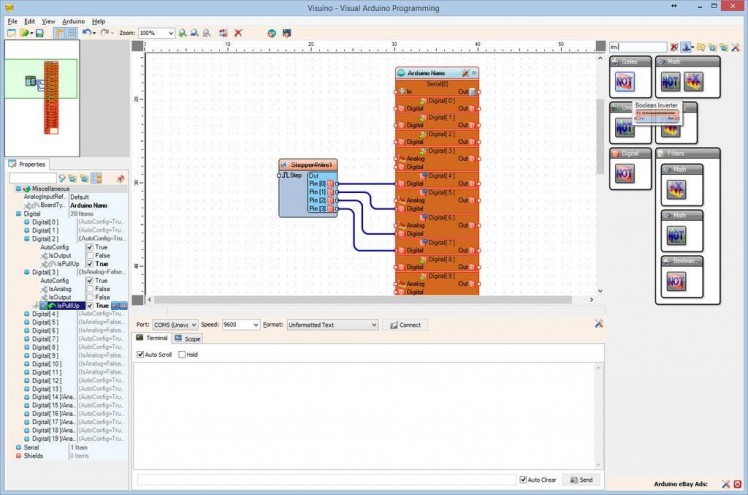Click the pin icon in Properties panel
The width and height of the screenshot is (748, 495).
coord(120,178)
